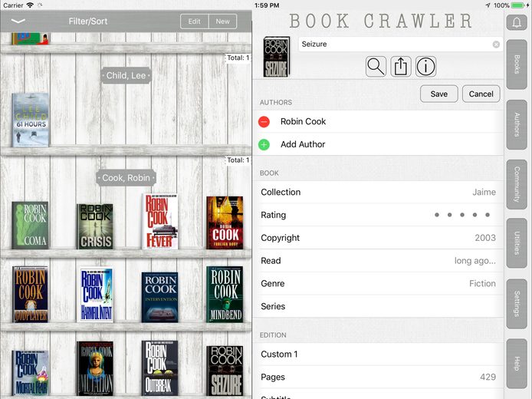Tap the location arrow status icon
The image size is (532, 399).
tap(488, 5)
